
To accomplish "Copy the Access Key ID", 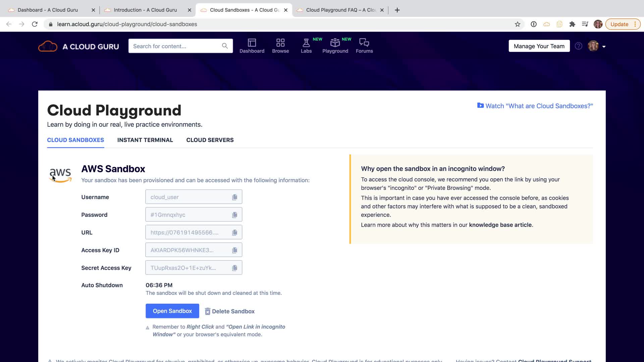I will pyautogui.click(x=234, y=250).
